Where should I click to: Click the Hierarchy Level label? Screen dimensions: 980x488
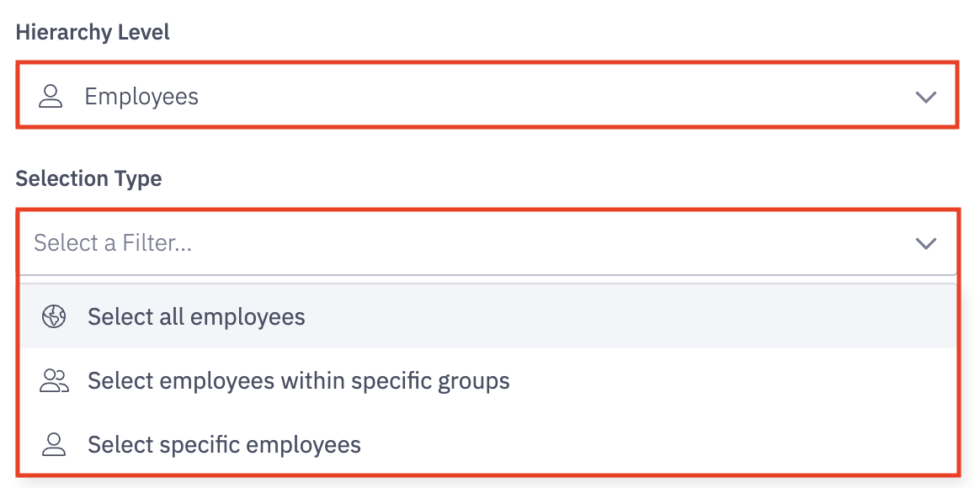click(93, 33)
